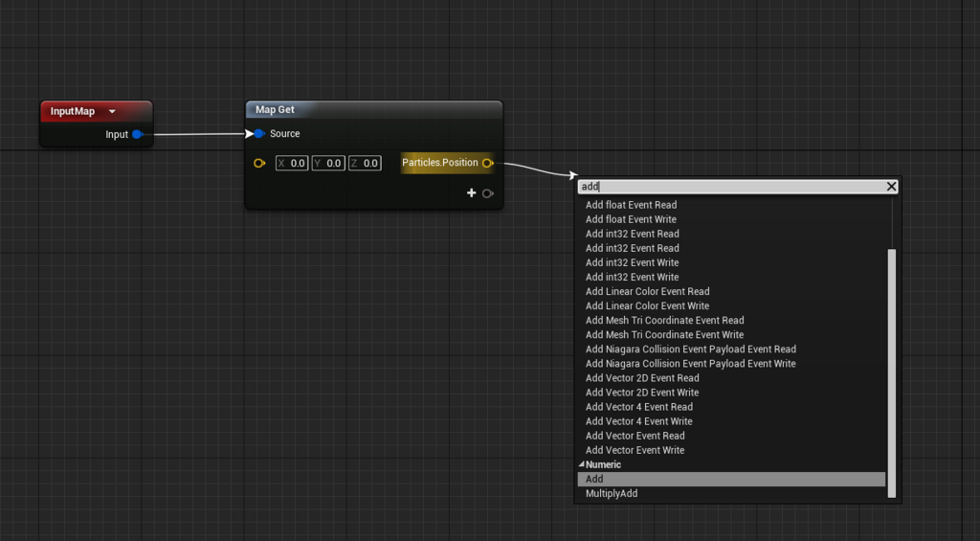Click the InputMap node title
This screenshot has width=980, height=541.
[x=73, y=111]
